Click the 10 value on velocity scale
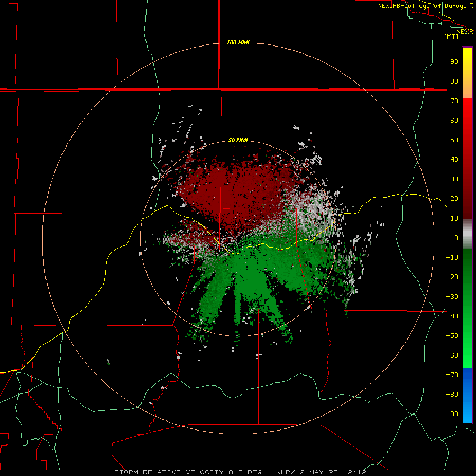The image size is (476, 476). [454, 218]
